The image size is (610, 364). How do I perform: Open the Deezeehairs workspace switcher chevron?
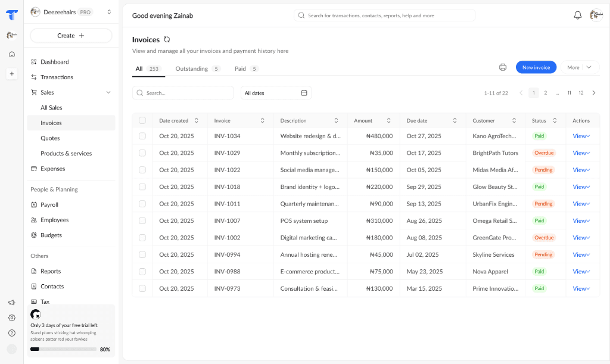pos(108,11)
